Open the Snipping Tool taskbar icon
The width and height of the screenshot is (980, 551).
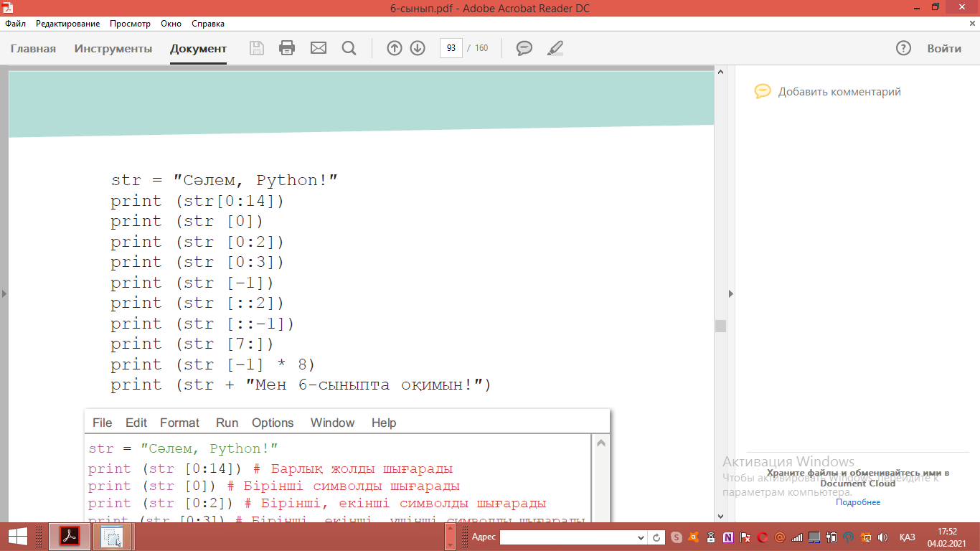click(113, 537)
